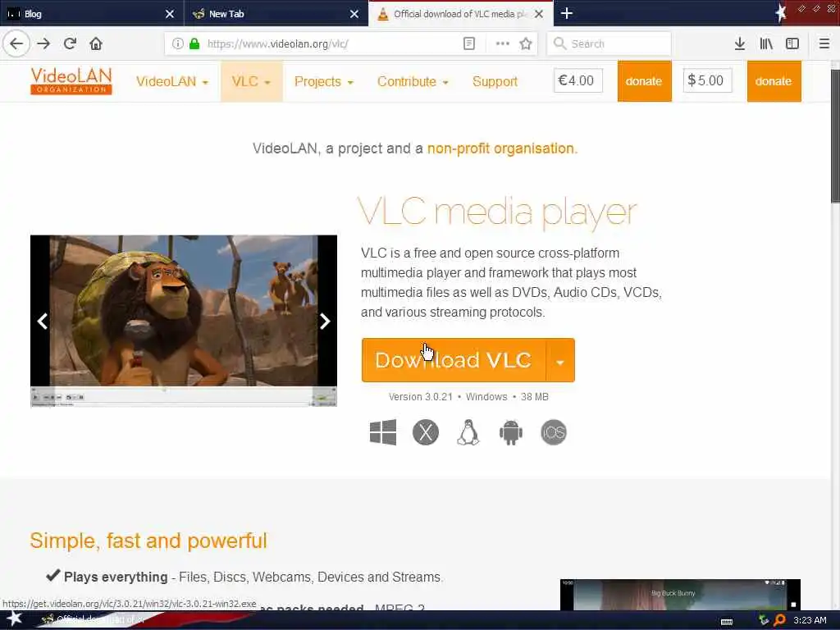Open the Firefox hamburger menu

click(824, 43)
